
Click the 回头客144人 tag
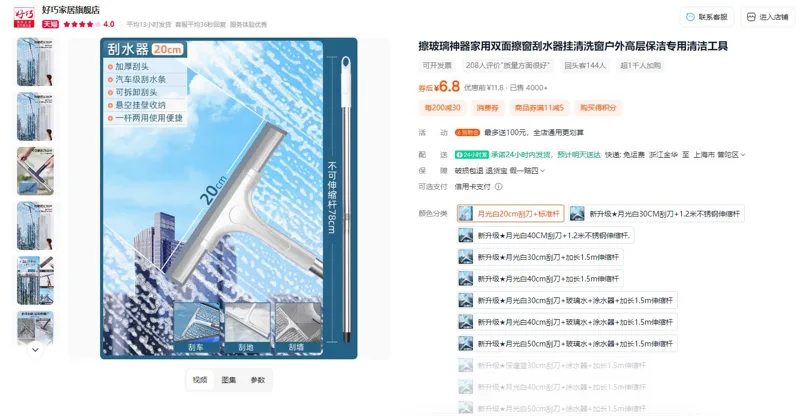click(585, 65)
